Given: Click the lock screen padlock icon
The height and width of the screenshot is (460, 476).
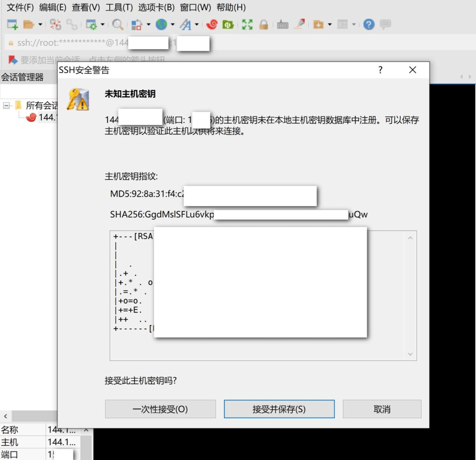Looking at the screenshot, I should click(264, 25).
